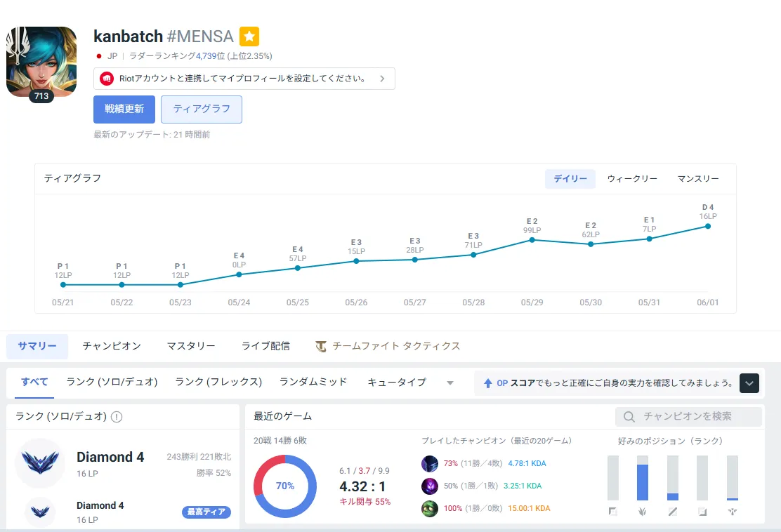Select the デイリー graph tab
Image resolution: width=781 pixels, height=532 pixels.
tap(570, 179)
